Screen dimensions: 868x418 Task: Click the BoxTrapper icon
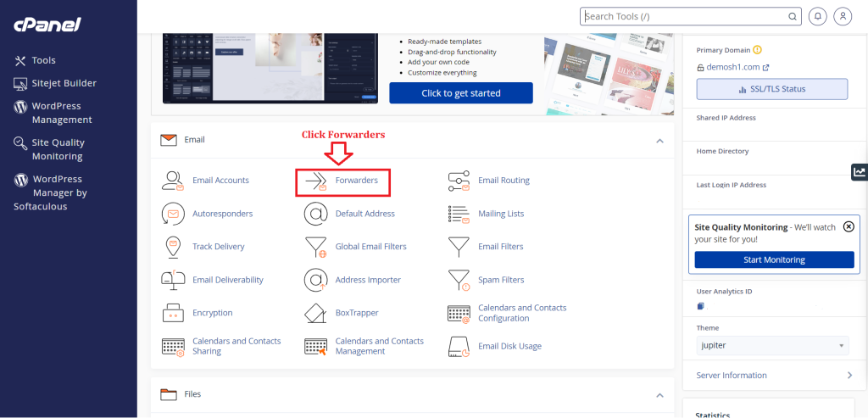click(x=316, y=313)
